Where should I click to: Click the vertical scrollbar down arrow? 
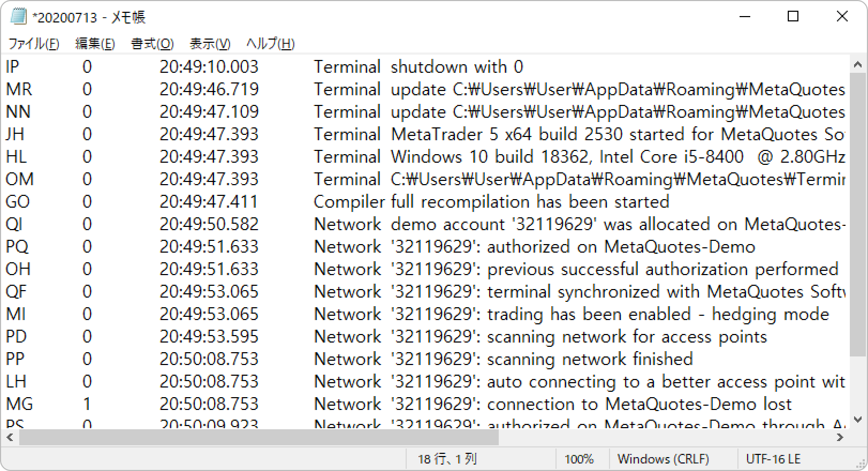(x=858, y=420)
